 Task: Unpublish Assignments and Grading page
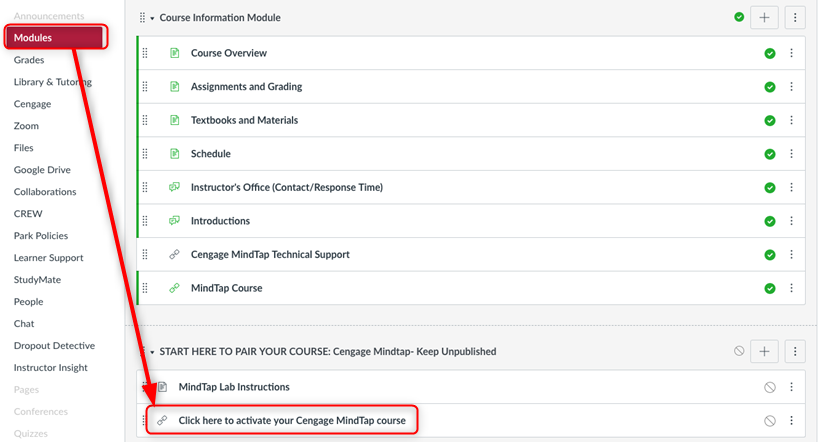(x=770, y=87)
